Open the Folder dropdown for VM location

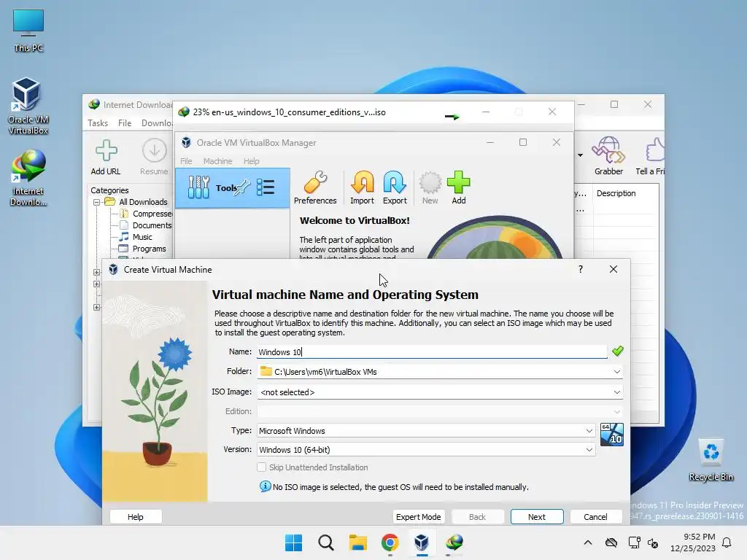pos(617,371)
